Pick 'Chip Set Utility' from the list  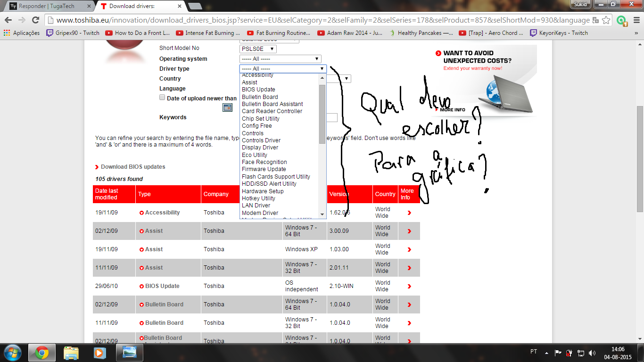261,119
